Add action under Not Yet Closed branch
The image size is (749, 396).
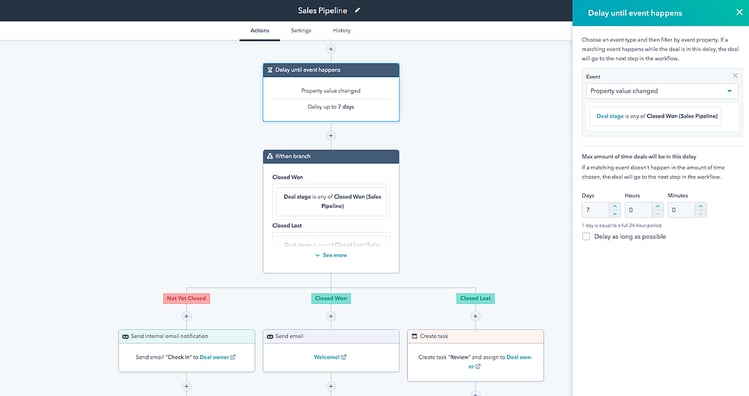click(x=186, y=316)
